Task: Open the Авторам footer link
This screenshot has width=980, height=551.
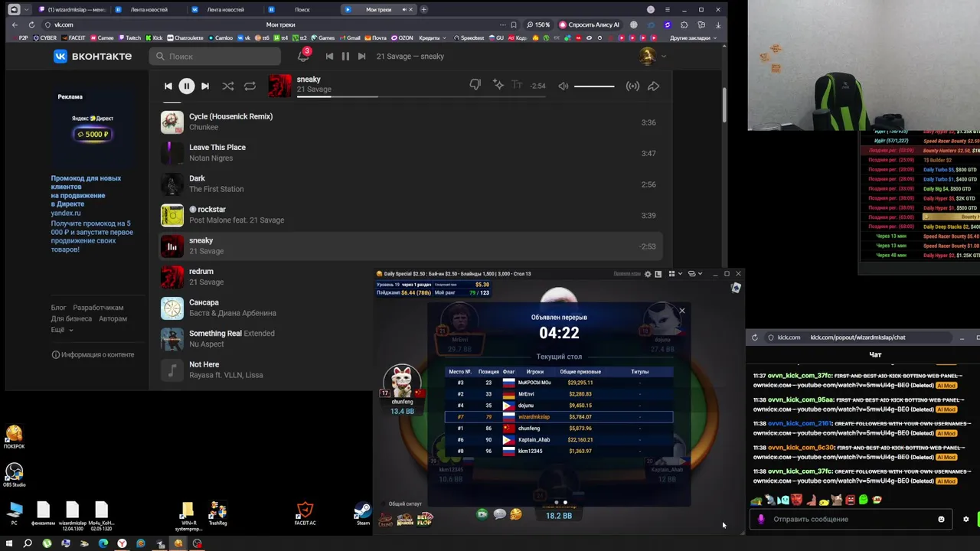Action: tap(113, 318)
